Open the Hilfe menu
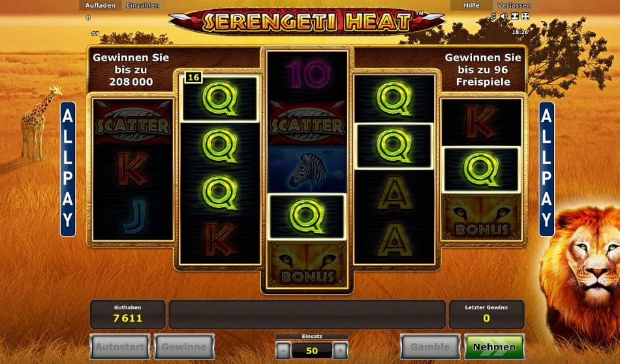Screen dimensions: 620x364 (471, 5)
